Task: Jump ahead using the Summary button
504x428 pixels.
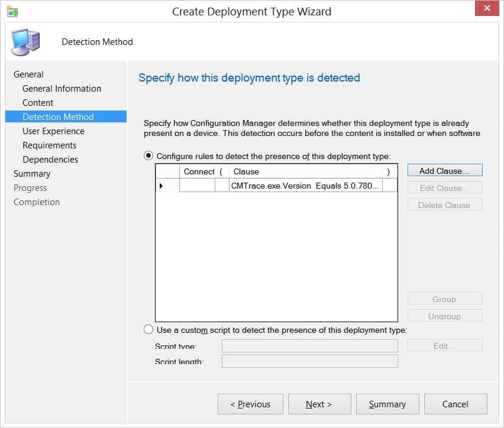Action: click(387, 404)
